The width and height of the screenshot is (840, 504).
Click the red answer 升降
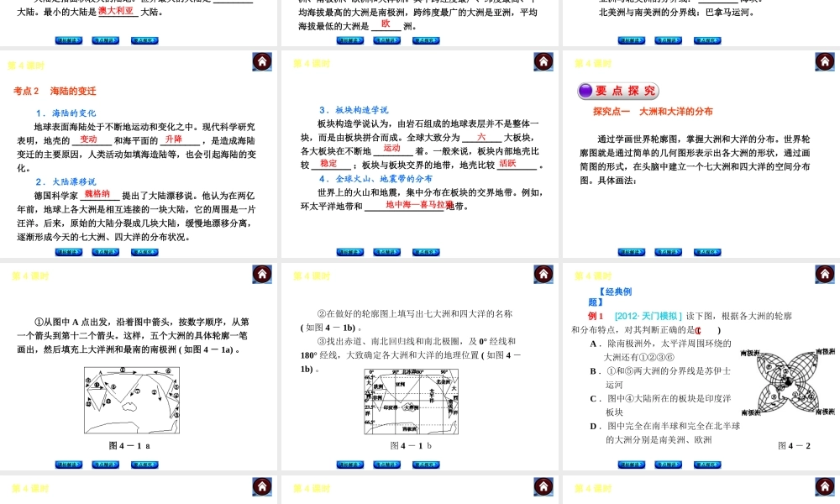pos(173,139)
